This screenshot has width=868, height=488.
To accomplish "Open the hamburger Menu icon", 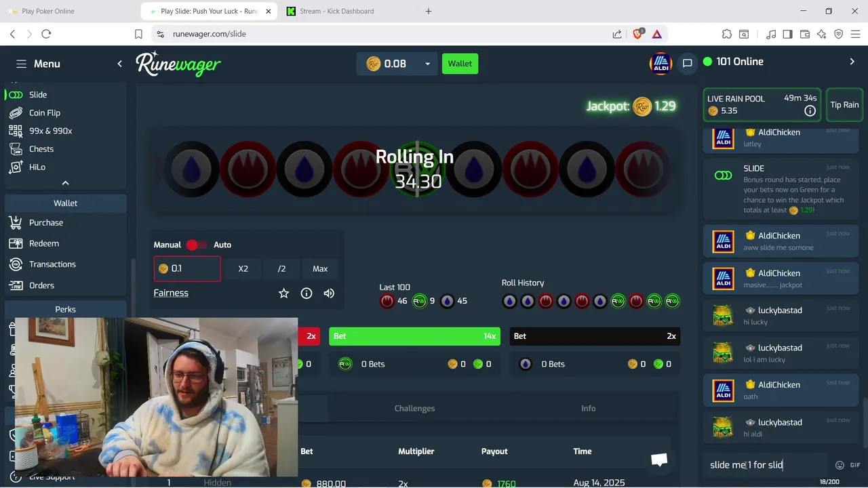I will tap(22, 64).
